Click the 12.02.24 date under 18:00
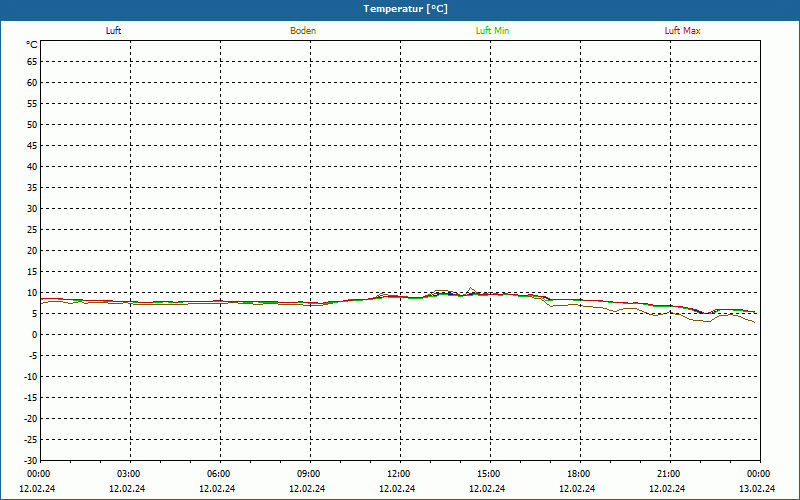This screenshot has width=800, height=500. [577, 488]
